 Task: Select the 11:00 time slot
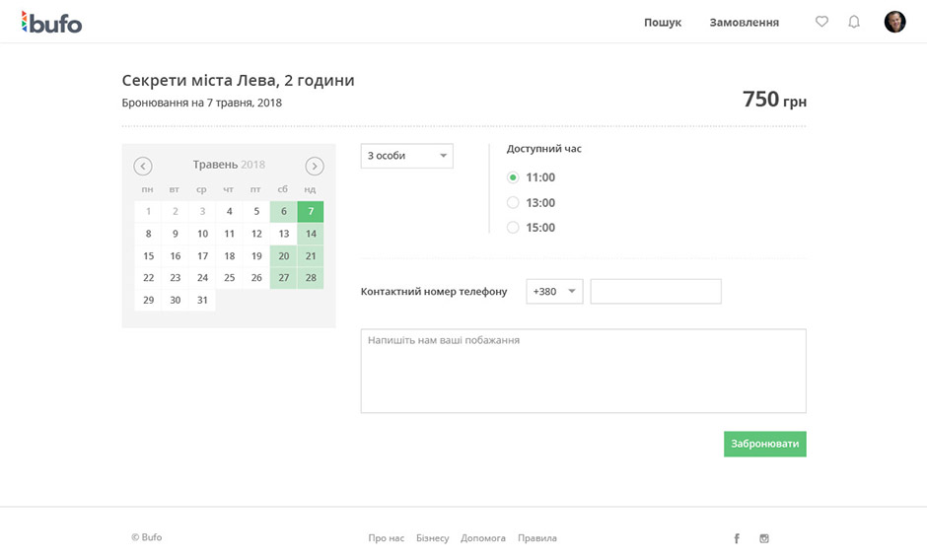coord(513,177)
